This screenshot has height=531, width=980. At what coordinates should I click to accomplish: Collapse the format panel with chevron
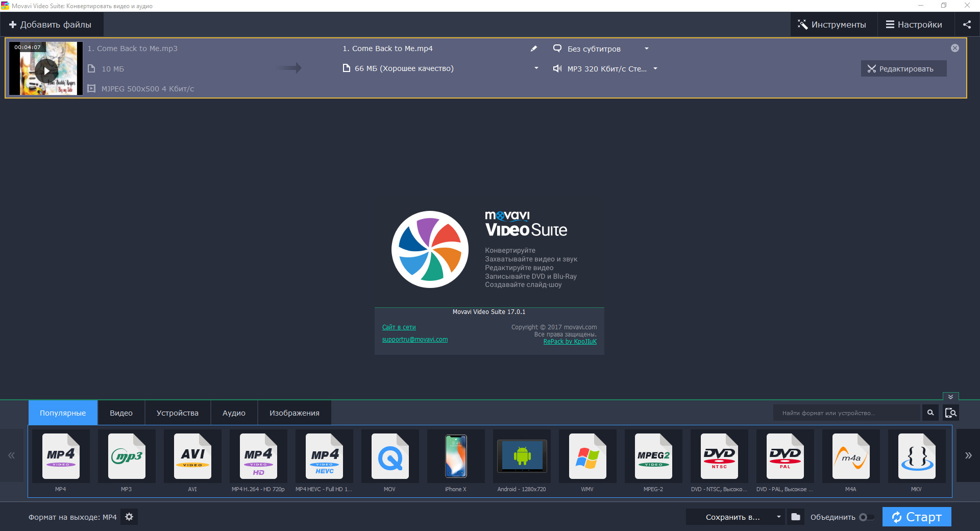951,397
